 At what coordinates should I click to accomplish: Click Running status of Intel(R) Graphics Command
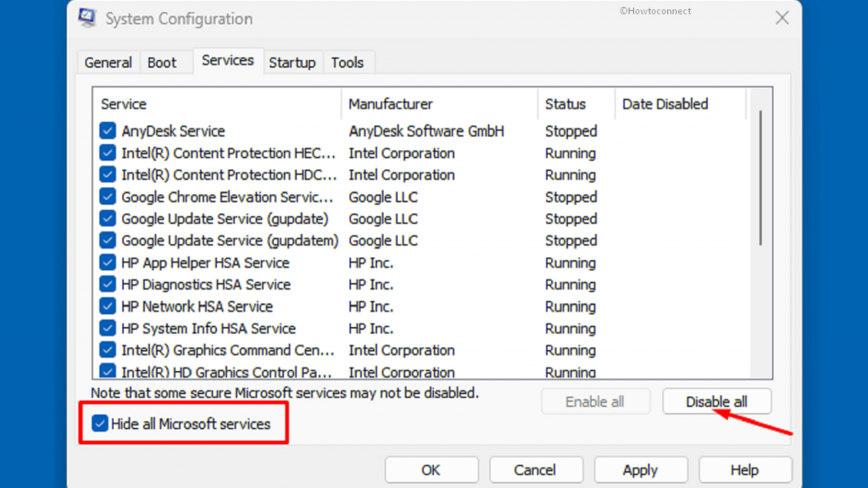pyautogui.click(x=570, y=350)
